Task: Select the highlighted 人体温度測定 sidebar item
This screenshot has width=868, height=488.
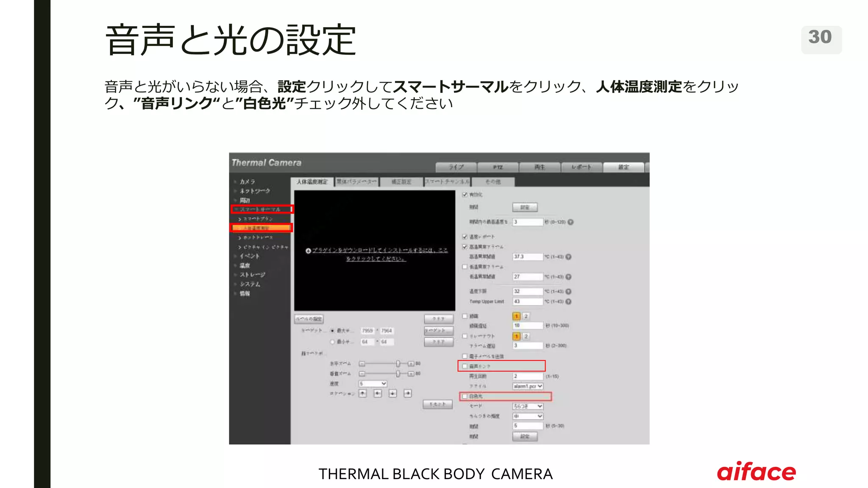Action: pyautogui.click(x=262, y=228)
